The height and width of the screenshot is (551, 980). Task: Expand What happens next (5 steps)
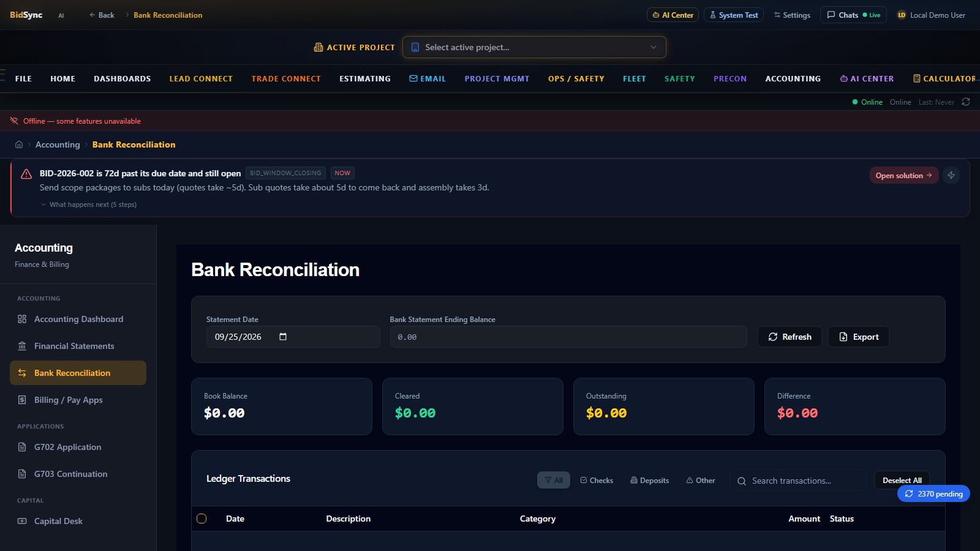88,204
